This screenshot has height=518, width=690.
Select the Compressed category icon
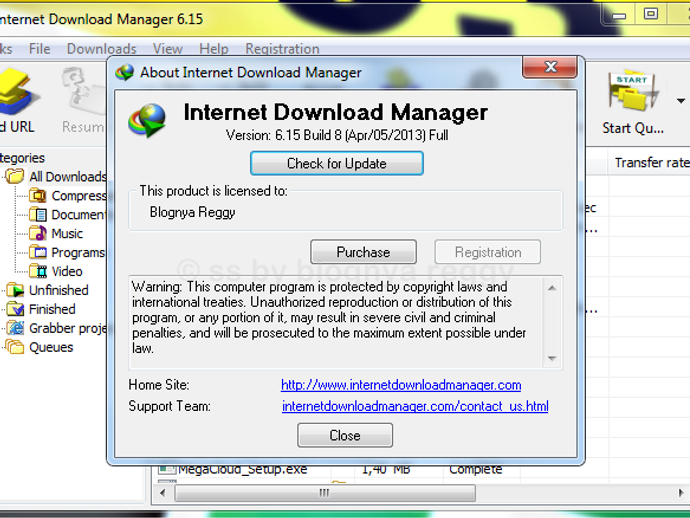(x=38, y=195)
